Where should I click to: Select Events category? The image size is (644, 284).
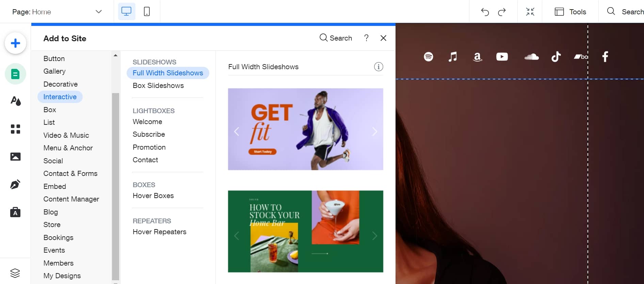point(54,250)
